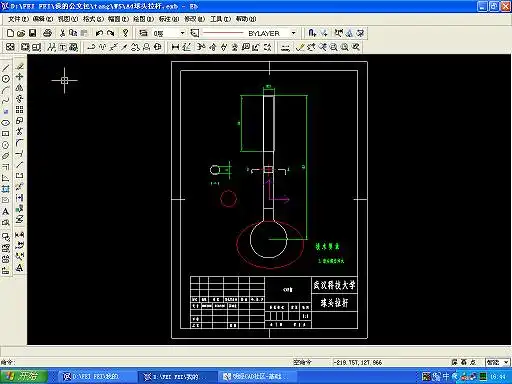Click the BYLAYER red line color preview
The height and width of the screenshot is (384, 512).
pyautogui.click(x=223, y=33)
